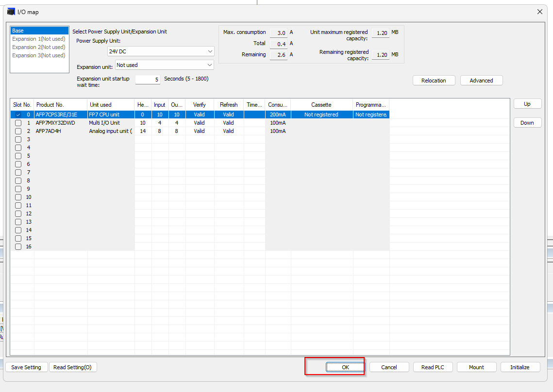Select Expansion 2(Not used) entry
The height and width of the screenshot is (392, 553).
click(x=38, y=47)
